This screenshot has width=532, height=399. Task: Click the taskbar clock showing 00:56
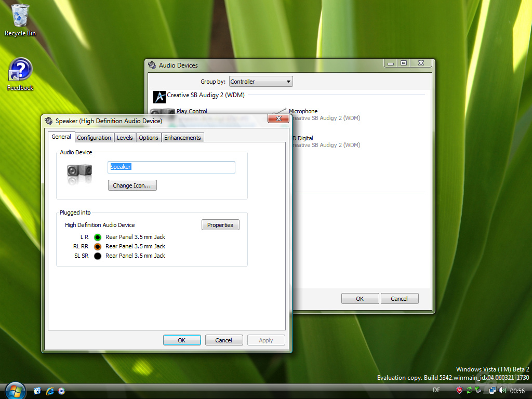coord(517,391)
